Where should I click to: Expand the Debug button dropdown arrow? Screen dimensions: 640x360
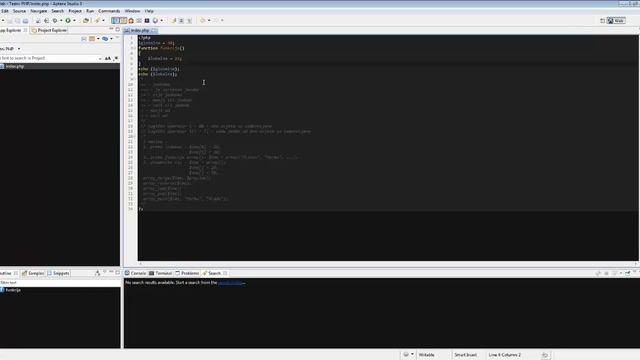pos(61,20)
